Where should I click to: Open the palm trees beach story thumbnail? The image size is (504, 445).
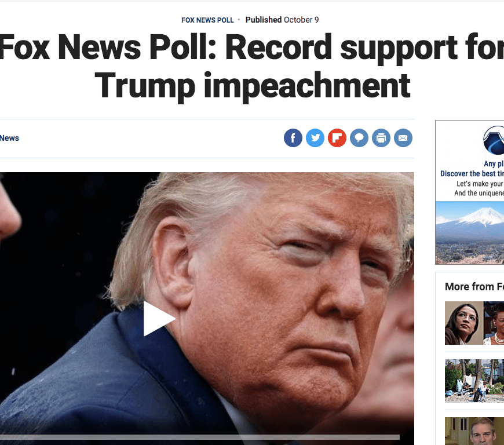tap(474, 381)
